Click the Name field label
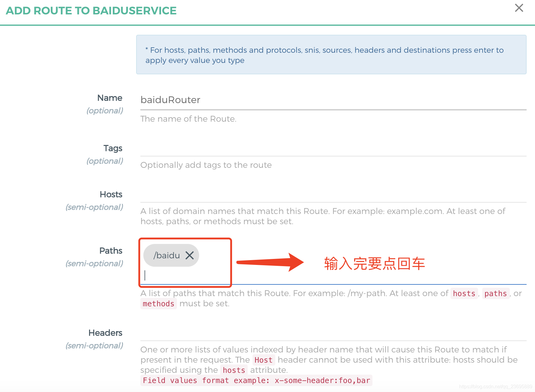The width and height of the screenshot is (535, 392). click(x=110, y=98)
